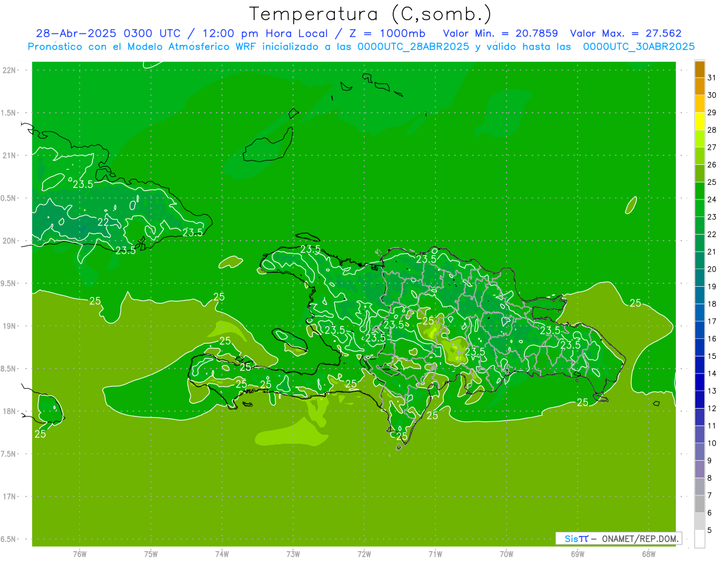This screenshot has width=728, height=562.
Task: Click legend value 8
Action: point(709,478)
